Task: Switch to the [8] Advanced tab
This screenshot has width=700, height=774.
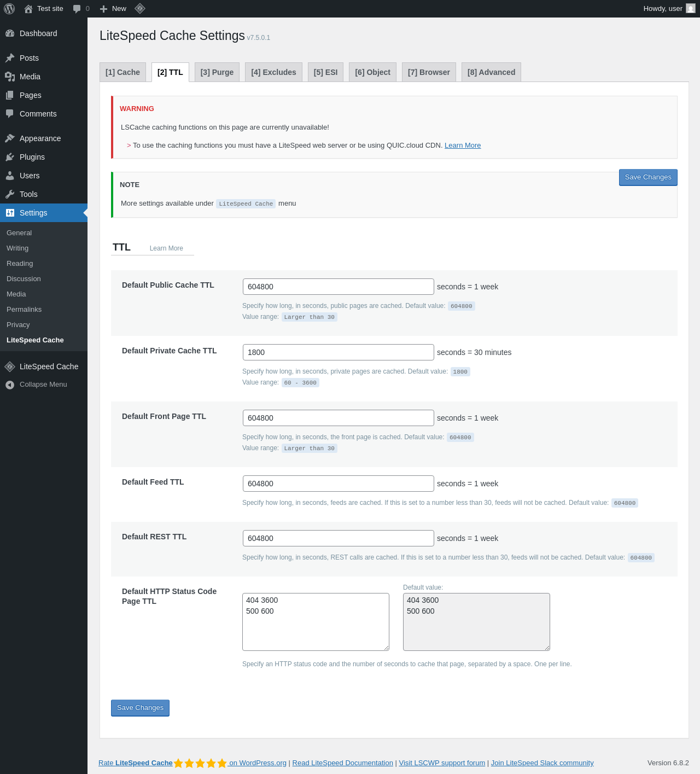Action: (x=491, y=72)
